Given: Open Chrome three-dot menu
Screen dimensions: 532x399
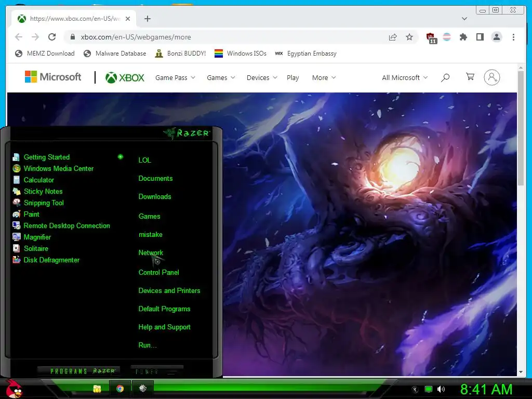Looking at the screenshot, I should [x=513, y=37].
